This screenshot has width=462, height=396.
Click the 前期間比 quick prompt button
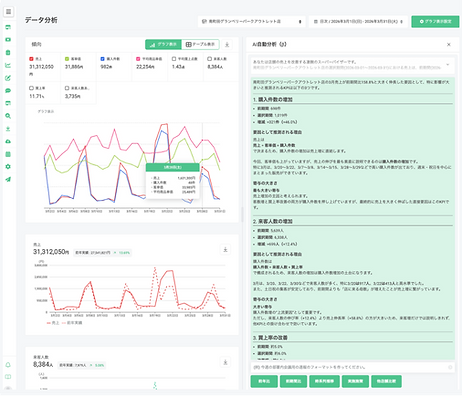click(293, 381)
